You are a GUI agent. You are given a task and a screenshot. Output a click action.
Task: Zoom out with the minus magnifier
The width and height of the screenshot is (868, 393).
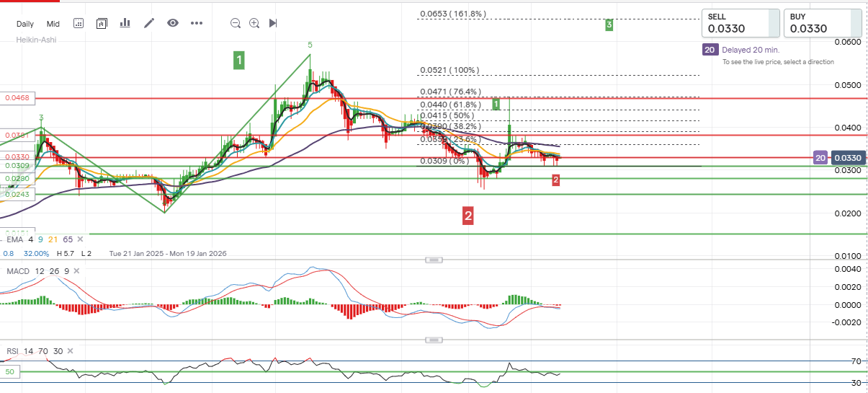click(x=236, y=23)
